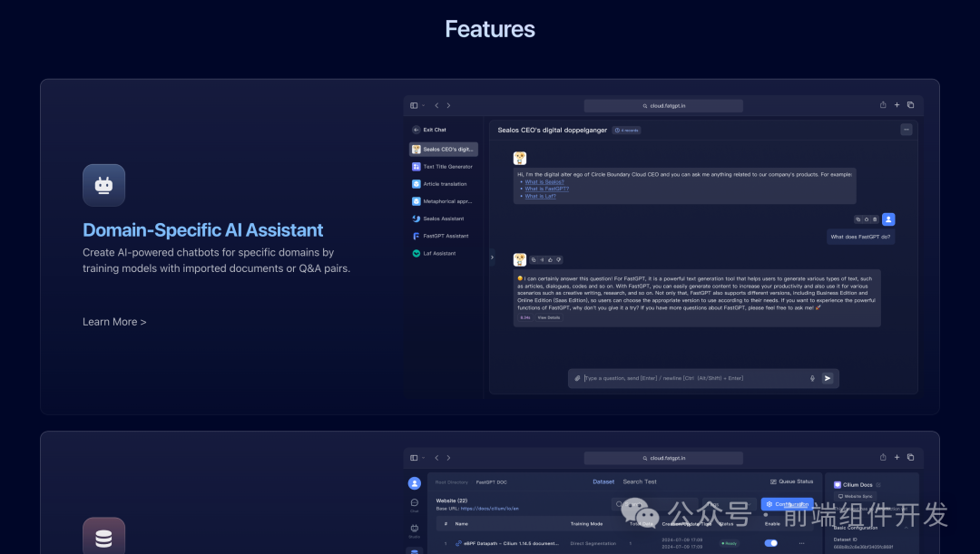
Task: Click the What is Laf? link
Action: (x=540, y=196)
